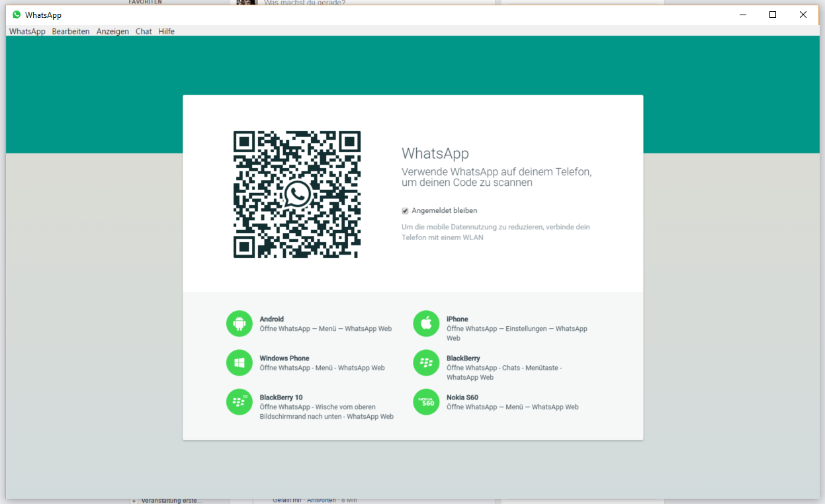Click 'Gefällt mir' link in the background window
This screenshot has width=825, height=504.
[286, 501]
